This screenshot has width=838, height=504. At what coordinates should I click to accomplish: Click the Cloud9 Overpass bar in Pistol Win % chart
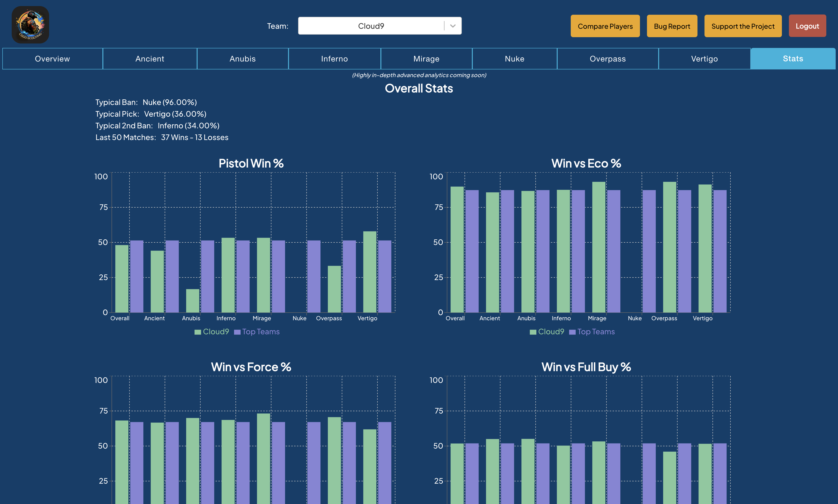click(334, 289)
